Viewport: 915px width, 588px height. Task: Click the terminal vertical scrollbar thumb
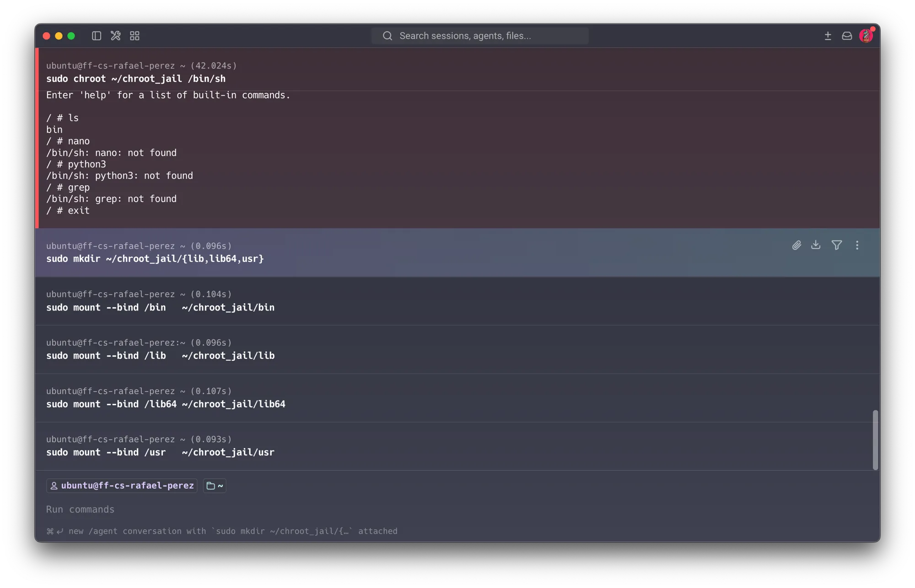[875, 440]
